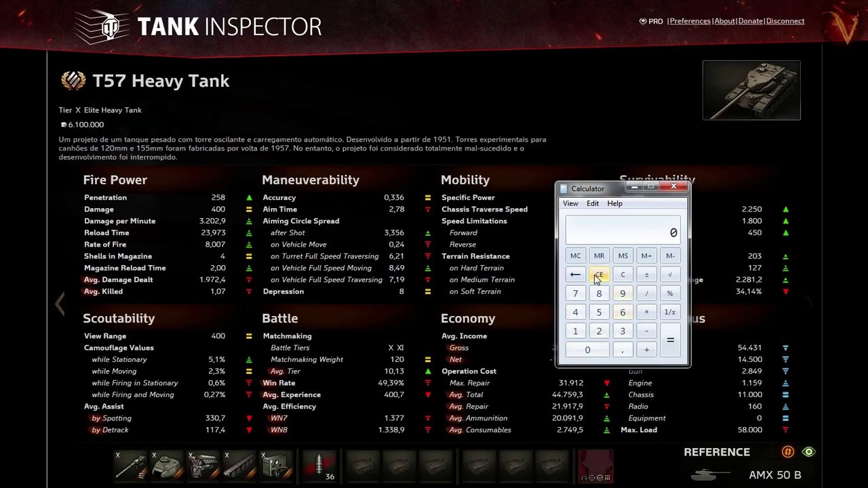Click digit 9 on the Calculator

(x=623, y=293)
